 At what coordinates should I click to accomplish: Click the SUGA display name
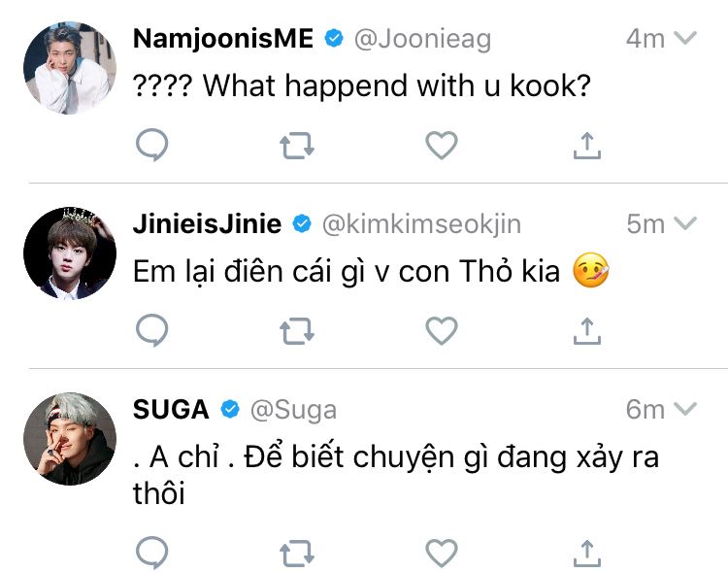tap(171, 409)
